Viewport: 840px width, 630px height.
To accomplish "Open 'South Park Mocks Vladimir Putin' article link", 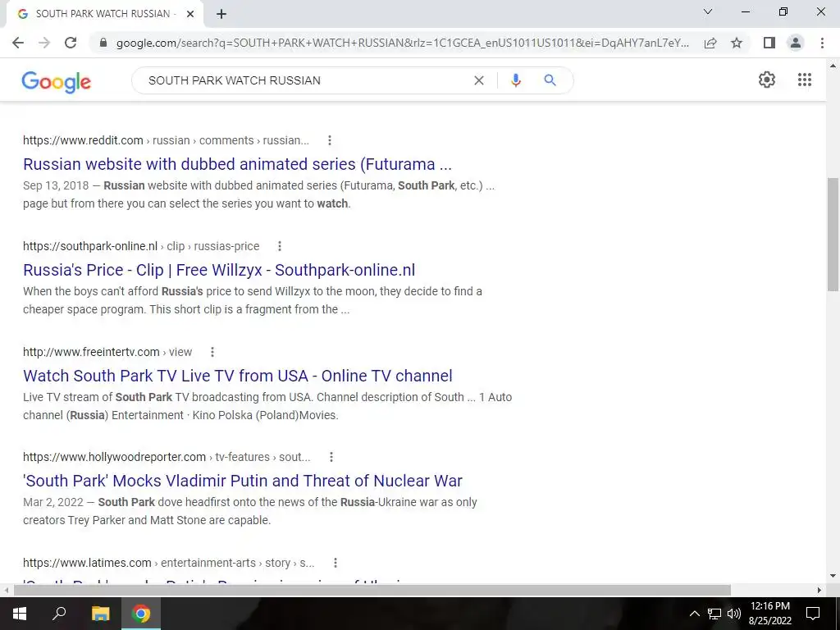I will [243, 481].
